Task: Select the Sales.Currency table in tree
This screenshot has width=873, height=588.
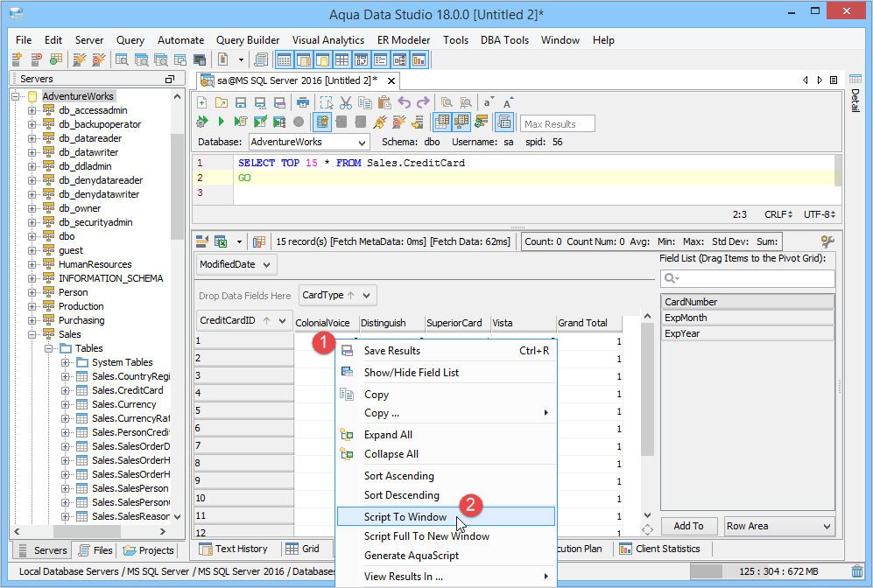Action: coord(123,404)
